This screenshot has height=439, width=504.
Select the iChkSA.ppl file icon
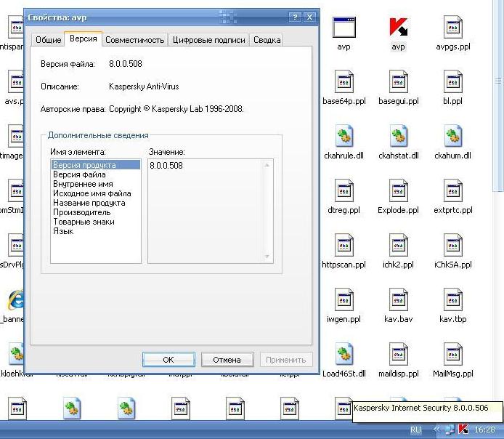click(x=453, y=245)
